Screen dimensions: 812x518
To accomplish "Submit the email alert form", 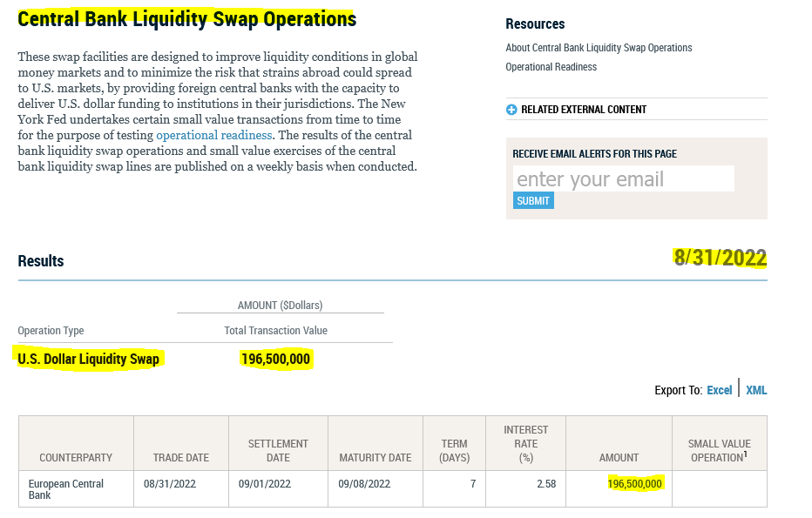I will [x=533, y=201].
